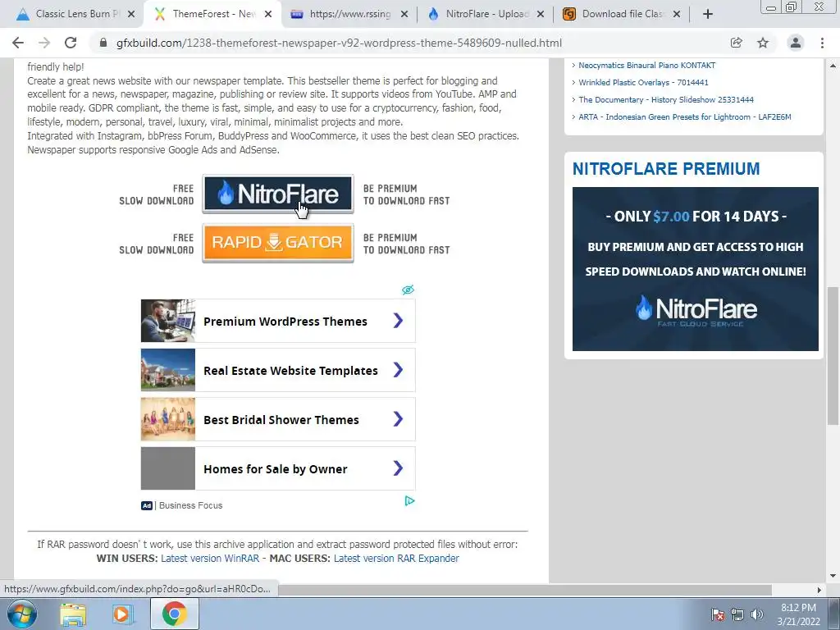Click the horizontal scroll right arrow

click(x=819, y=590)
